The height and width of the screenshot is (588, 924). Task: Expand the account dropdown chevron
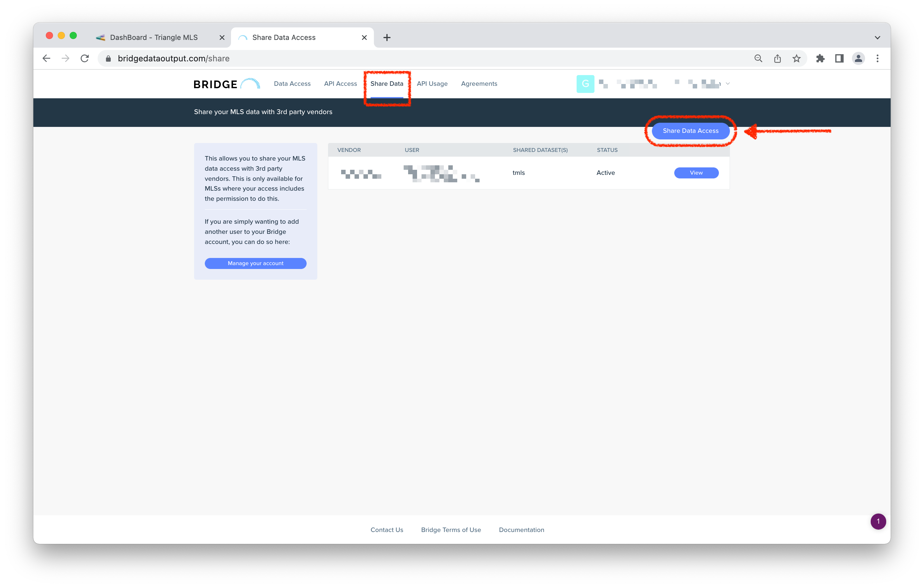coord(728,83)
